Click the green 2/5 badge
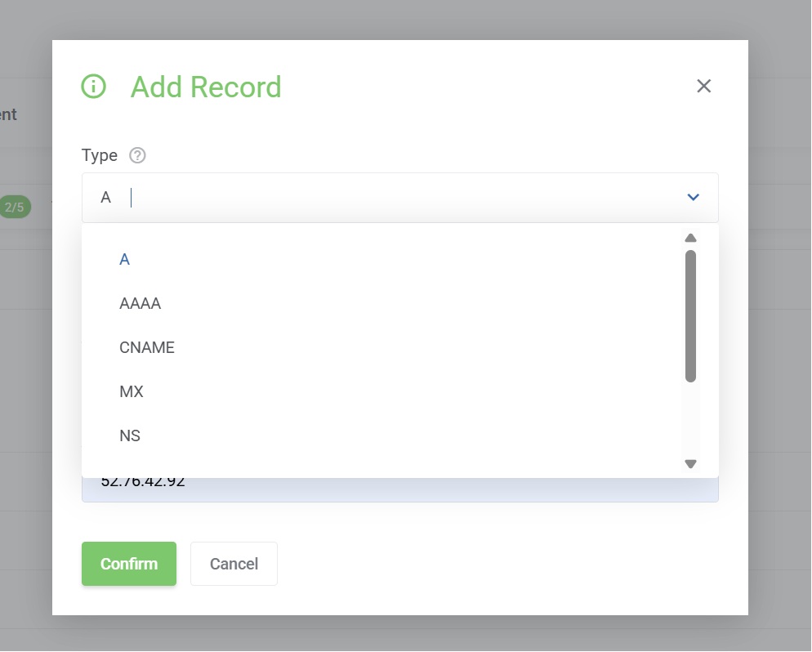This screenshot has height=652, width=812. (15, 208)
